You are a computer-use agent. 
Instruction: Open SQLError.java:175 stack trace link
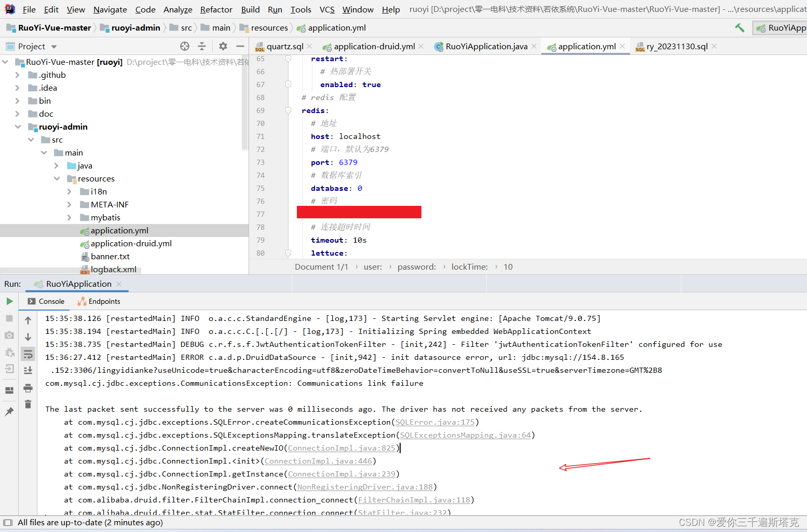(435, 422)
